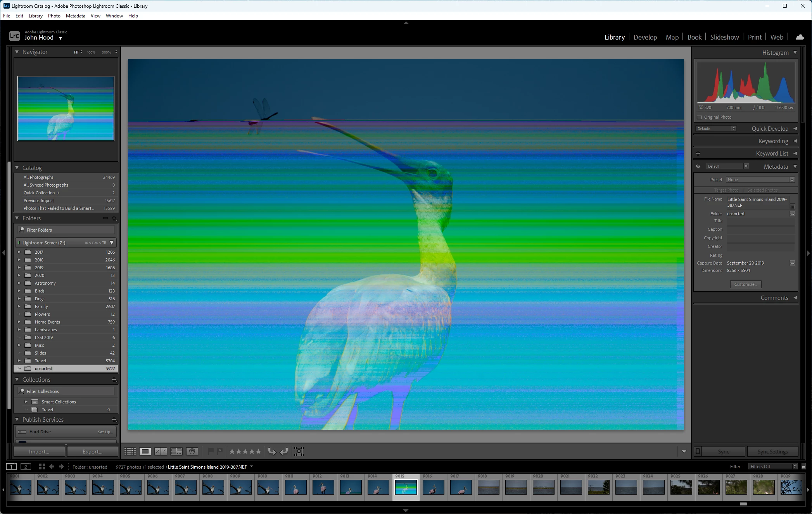Viewport: 812px width, 514px height.
Task: Toggle filter switch at filmstrip right
Action: pyautogui.click(x=803, y=467)
